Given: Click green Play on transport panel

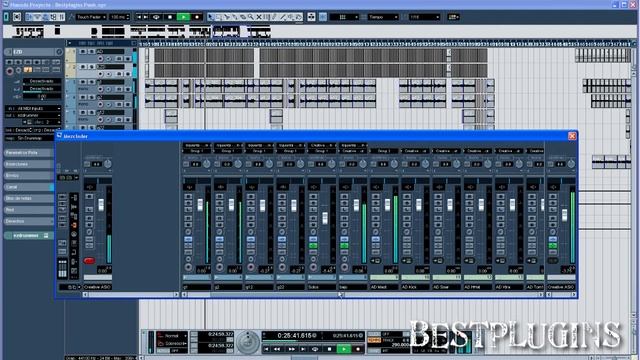Looking at the screenshot, I should click(x=344, y=349).
